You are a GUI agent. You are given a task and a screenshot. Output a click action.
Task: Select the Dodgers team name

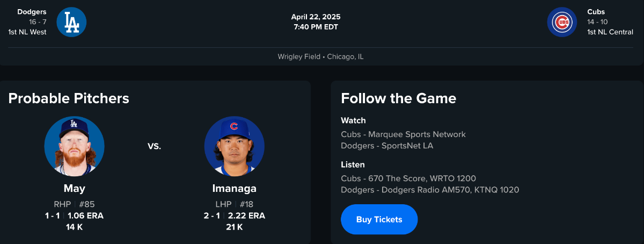coord(32,12)
